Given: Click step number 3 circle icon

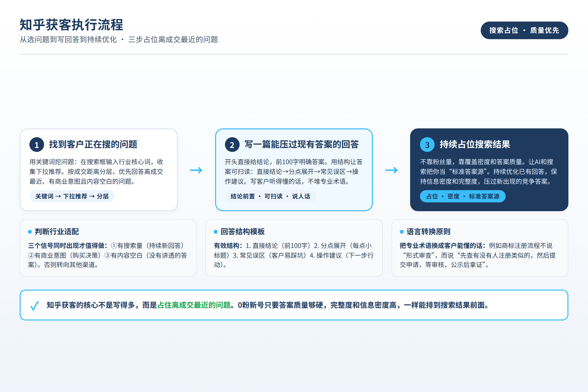Looking at the screenshot, I should pyautogui.click(x=427, y=145).
